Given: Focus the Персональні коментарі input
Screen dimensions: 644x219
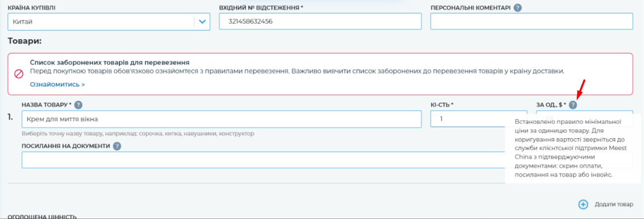Looking at the screenshot, I should [x=532, y=21].
